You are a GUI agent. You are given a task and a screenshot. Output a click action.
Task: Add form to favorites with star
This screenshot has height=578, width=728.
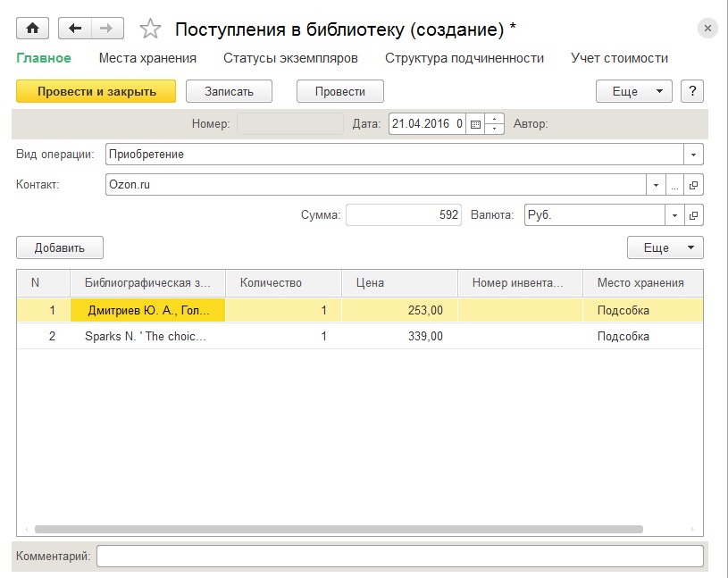[150, 29]
